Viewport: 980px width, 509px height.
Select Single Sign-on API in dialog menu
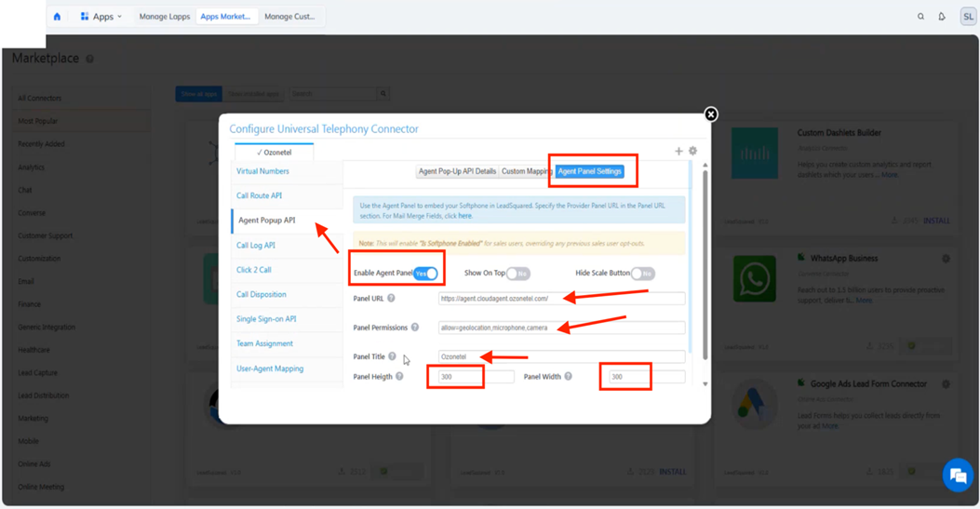pyautogui.click(x=266, y=319)
